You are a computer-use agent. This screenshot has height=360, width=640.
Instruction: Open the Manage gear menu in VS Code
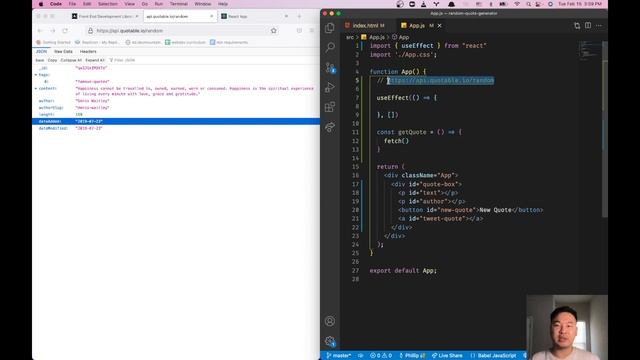330,341
